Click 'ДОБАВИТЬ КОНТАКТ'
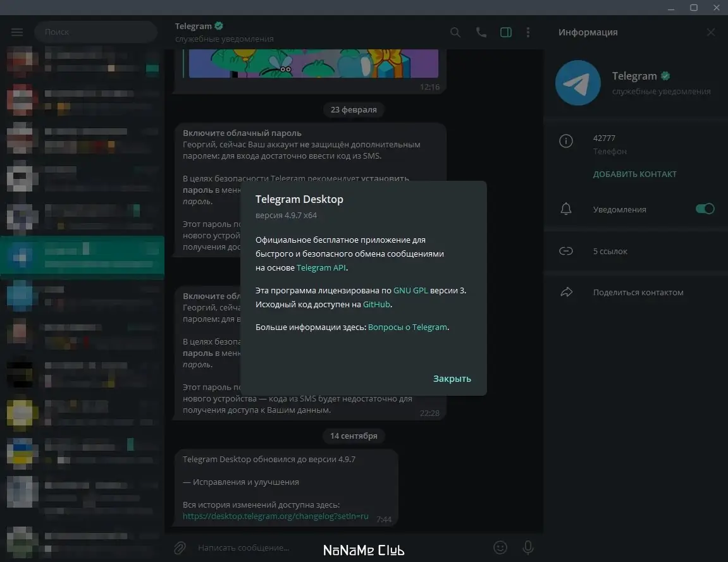This screenshot has height=562, width=728. point(634,174)
